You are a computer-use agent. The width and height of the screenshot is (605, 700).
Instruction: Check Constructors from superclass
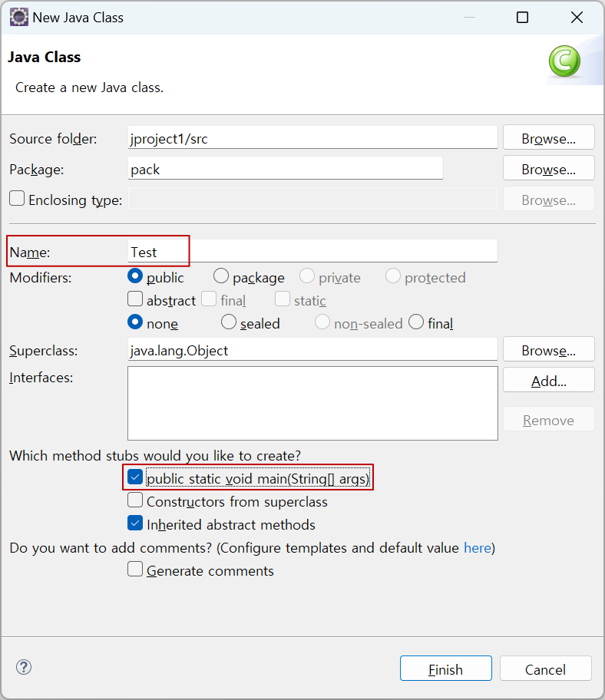pos(135,500)
